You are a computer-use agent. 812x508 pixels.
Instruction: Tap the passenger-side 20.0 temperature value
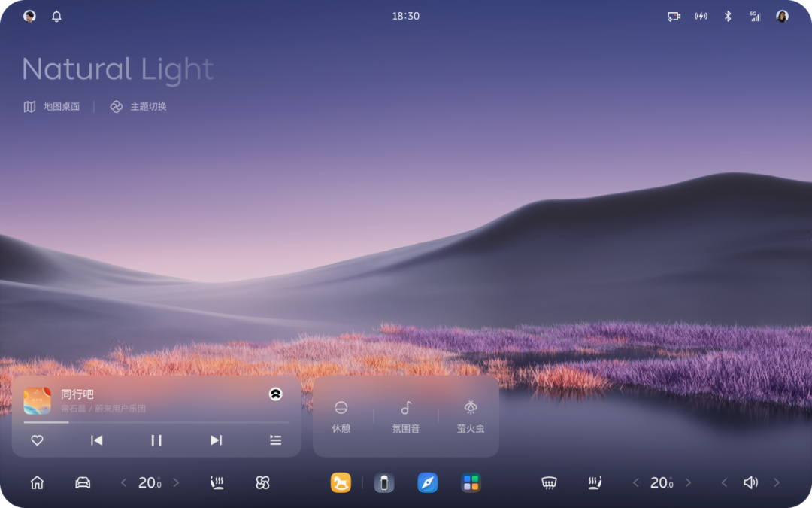pos(662,482)
